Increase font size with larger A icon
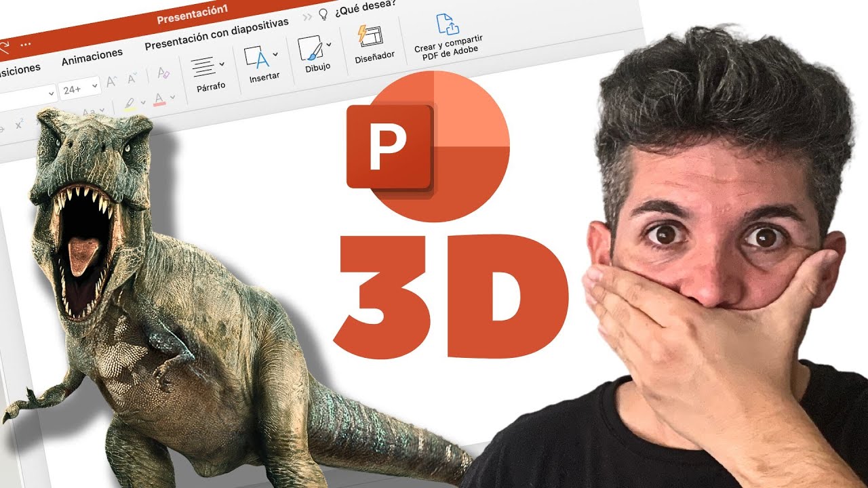 pos(112,80)
